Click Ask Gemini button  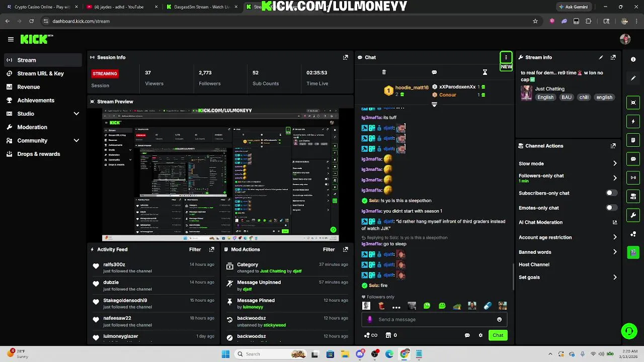(573, 7)
